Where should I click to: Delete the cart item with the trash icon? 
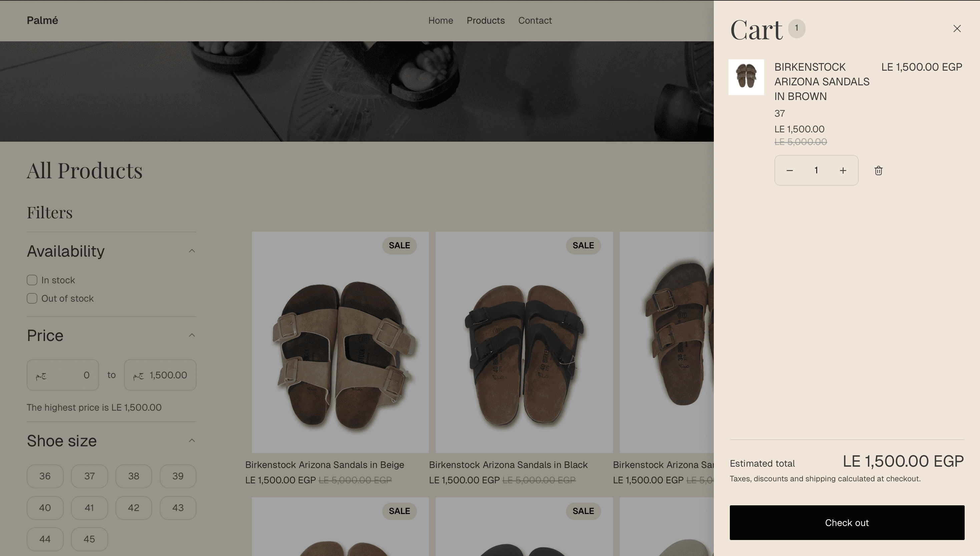tap(878, 170)
